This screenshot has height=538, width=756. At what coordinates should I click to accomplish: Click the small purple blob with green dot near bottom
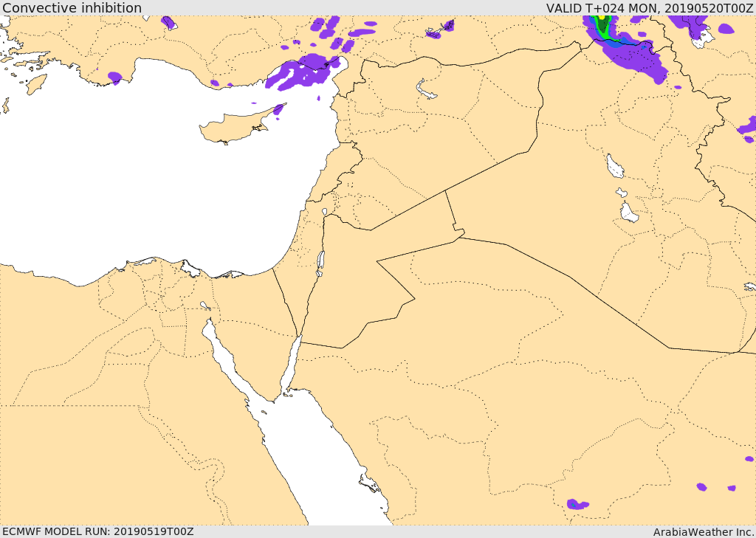pyautogui.click(x=577, y=504)
